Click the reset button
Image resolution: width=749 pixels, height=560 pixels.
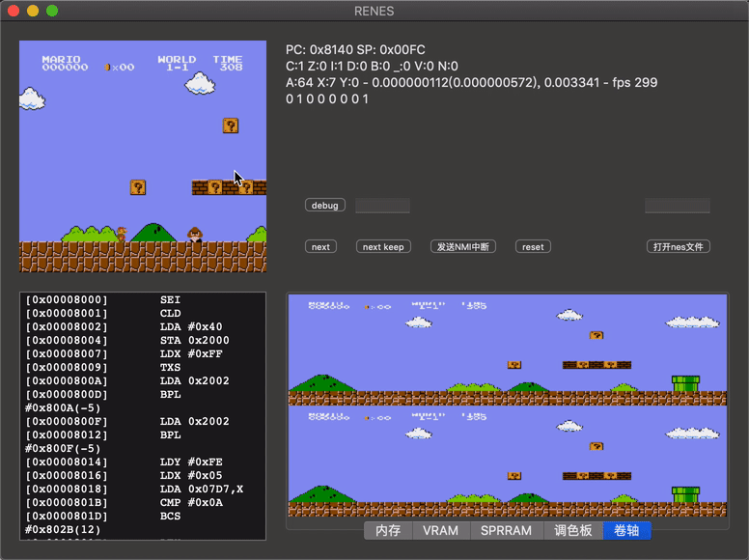click(x=533, y=246)
